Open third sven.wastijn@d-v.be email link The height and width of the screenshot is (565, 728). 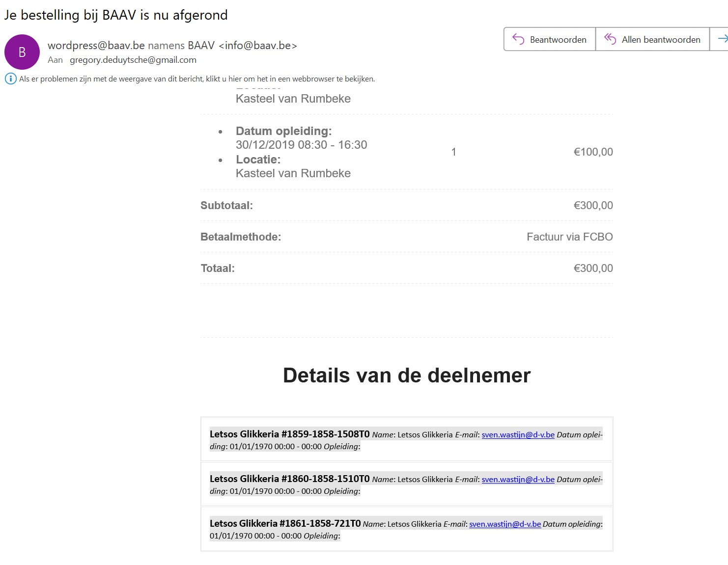point(505,524)
